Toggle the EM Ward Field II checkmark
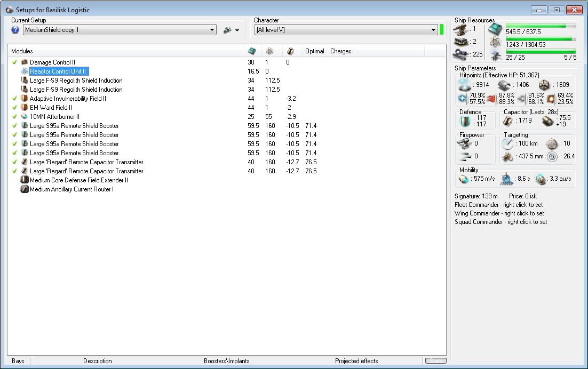The height and width of the screenshot is (369, 588). (14, 108)
